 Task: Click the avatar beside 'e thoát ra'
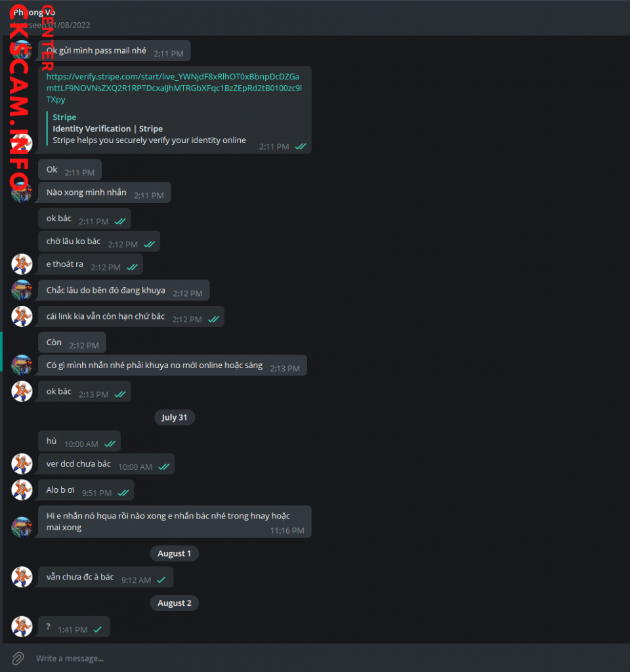click(x=22, y=264)
